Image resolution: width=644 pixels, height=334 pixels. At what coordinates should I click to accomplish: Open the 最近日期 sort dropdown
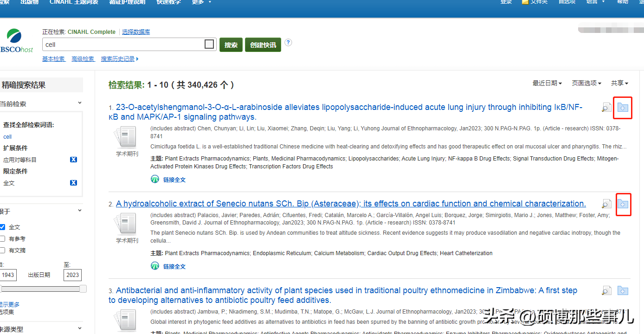(x=547, y=83)
